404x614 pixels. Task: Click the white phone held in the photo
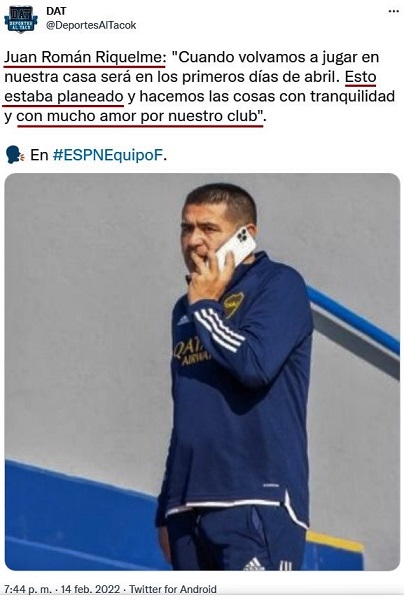coord(236,247)
